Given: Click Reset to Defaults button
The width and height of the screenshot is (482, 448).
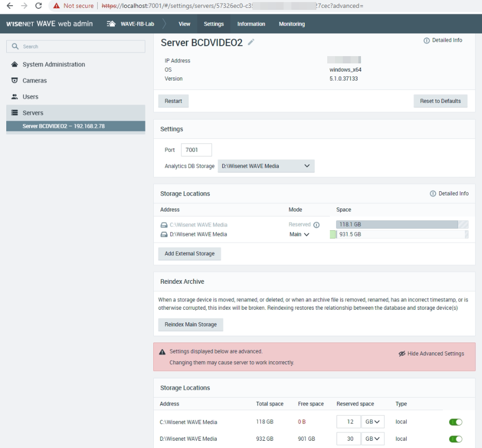Looking at the screenshot, I should click(x=440, y=101).
